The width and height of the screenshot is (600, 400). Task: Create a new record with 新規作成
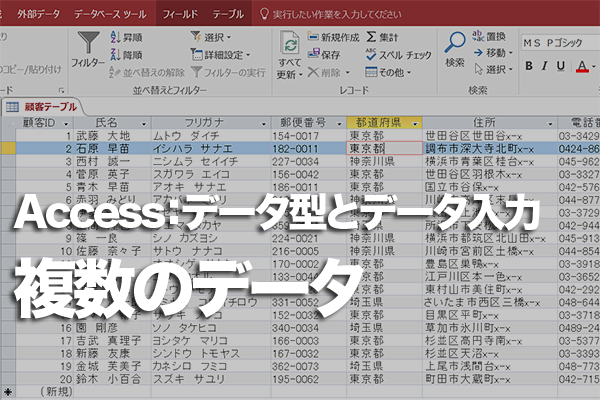(333, 37)
